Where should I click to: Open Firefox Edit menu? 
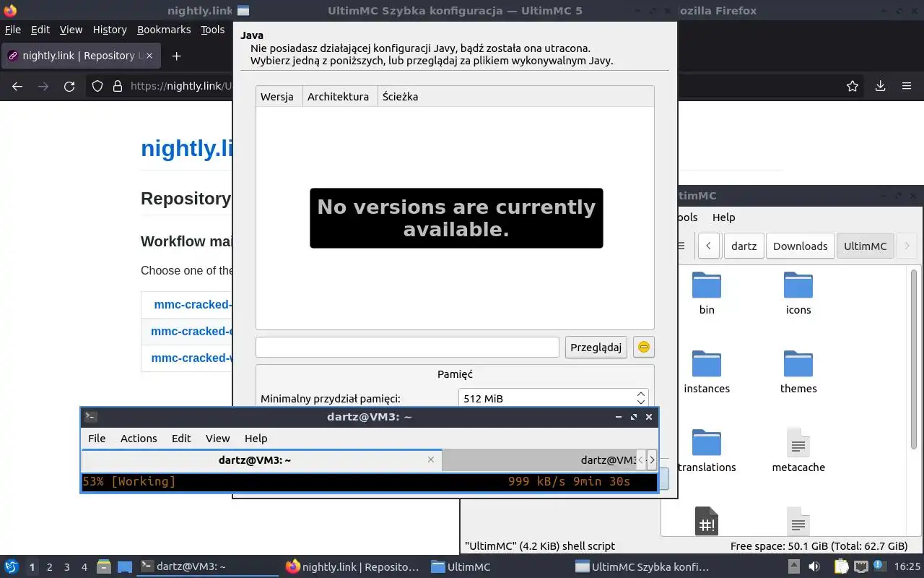tap(40, 30)
